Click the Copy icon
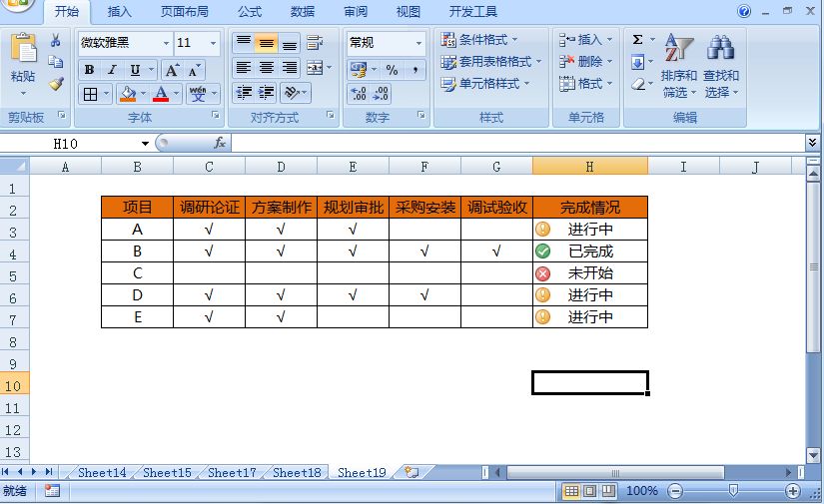This screenshot has width=824, height=504. [55, 62]
